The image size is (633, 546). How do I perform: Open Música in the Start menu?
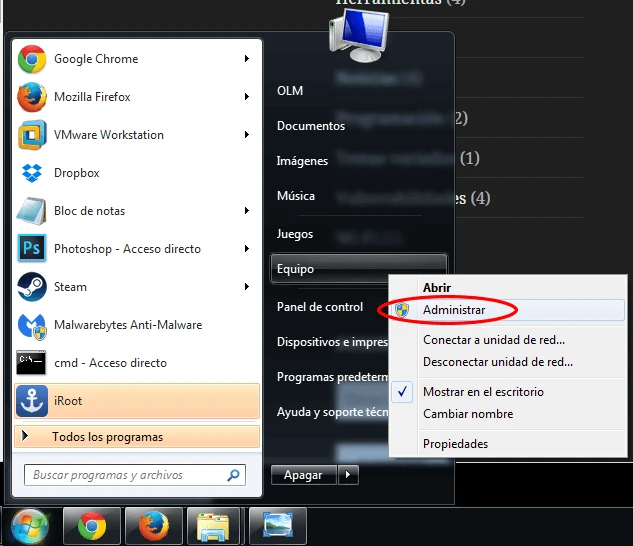tap(296, 196)
